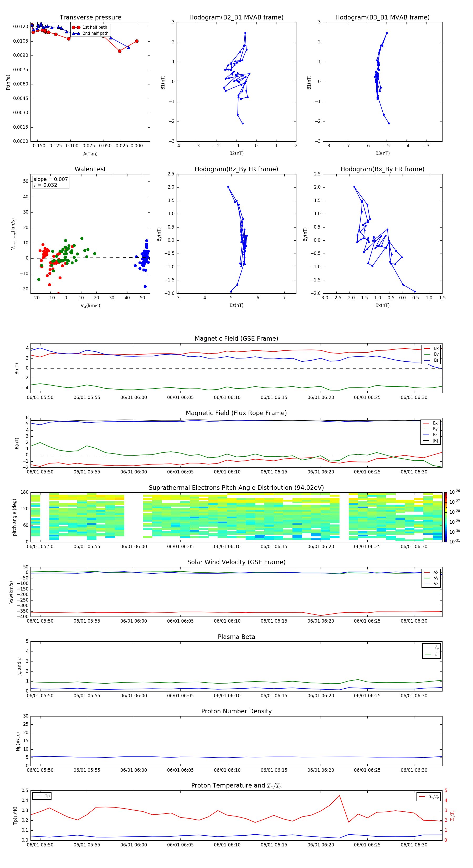Click the 'Bx(nT)' hodogram x-axis label
Viewport: 473px width, 868px height.
point(382,305)
